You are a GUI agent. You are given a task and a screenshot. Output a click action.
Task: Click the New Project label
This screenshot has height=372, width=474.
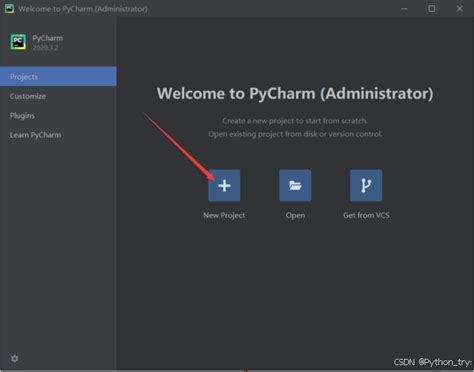[224, 215]
